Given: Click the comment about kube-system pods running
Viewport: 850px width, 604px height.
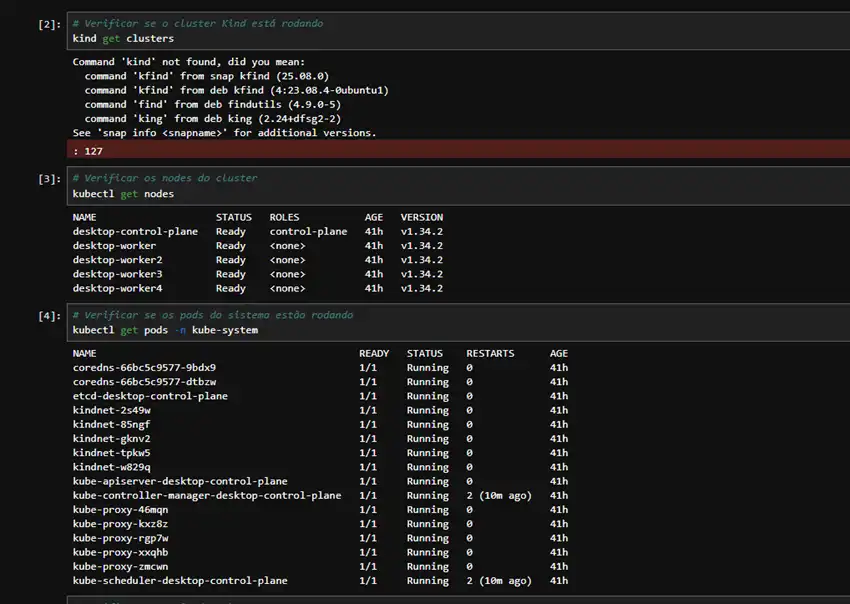Looking at the screenshot, I should point(213,315).
